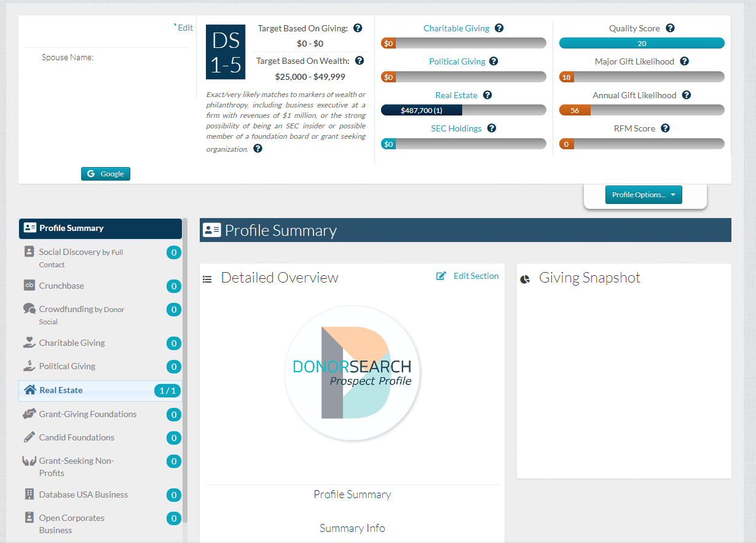The width and height of the screenshot is (756, 543).
Task: Select Profile Summary in the sidebar
Action: tap(100, 229)
